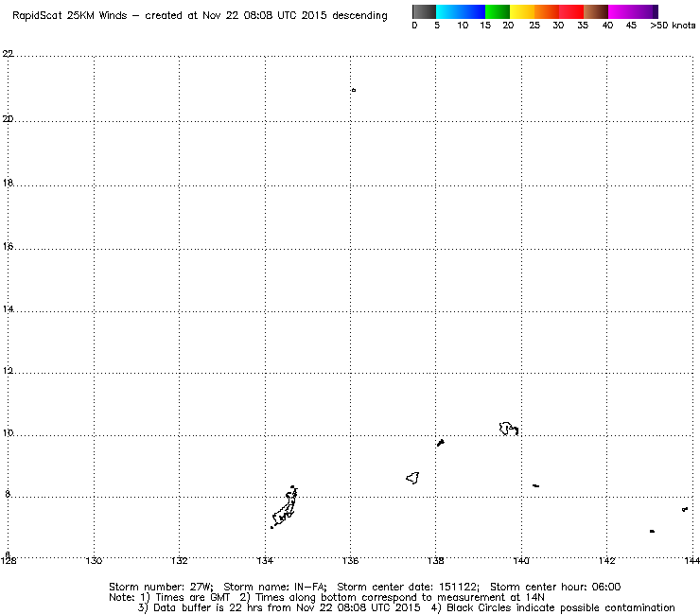The height and width of the screenshot is (615, 700).
Task: Click the small island outline near 137.5E 8.5N
Action: click(x=413, y=478)
